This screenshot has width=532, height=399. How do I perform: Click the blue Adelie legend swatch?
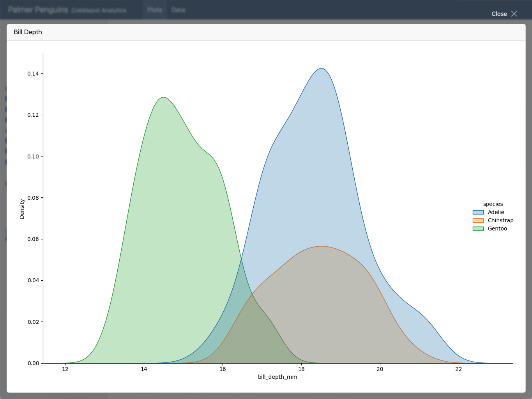coord(478,213)
